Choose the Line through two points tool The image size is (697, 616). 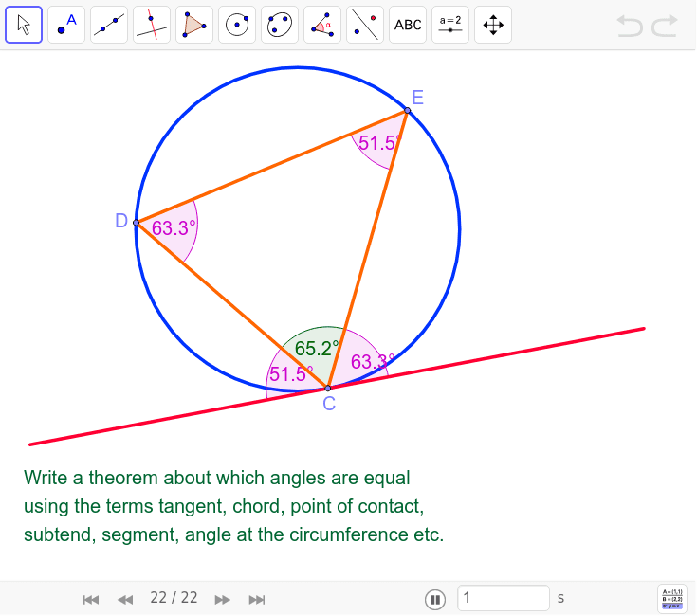coord(109,25)
